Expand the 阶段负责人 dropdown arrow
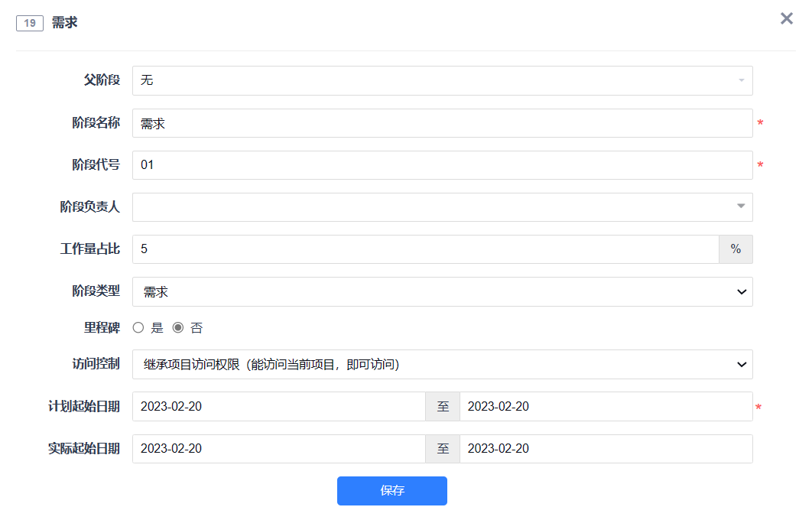The height and width of the screenshot is (520, 812). pos(741,206)
